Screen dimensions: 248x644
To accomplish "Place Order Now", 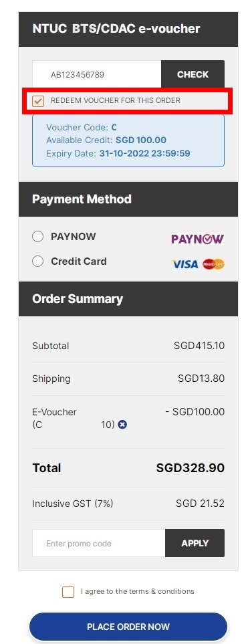I will [128, 627].
